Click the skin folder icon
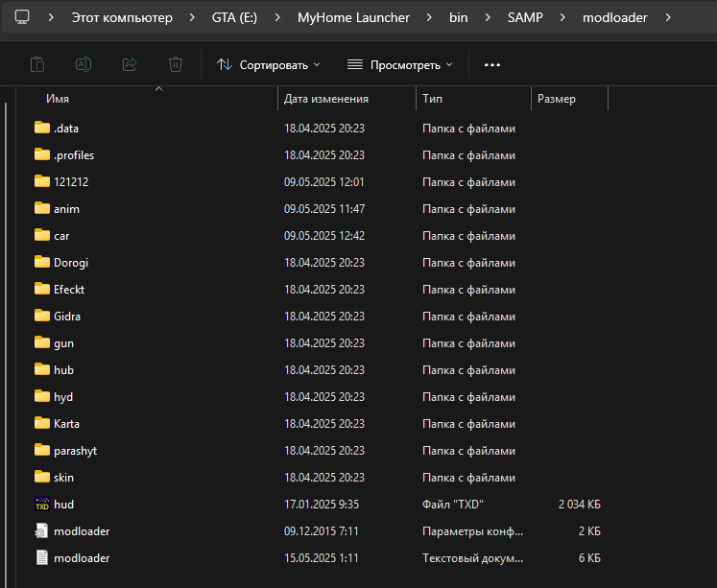The image size is (717, 588). tap(42, 477)
